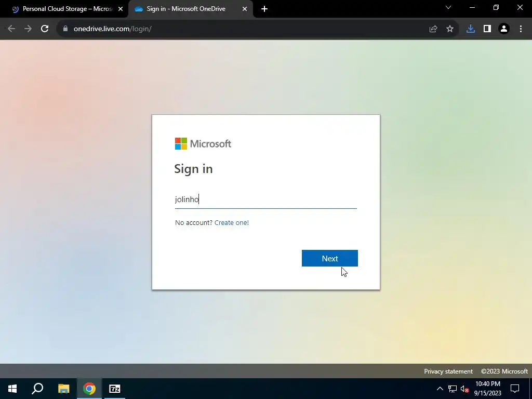The image size is (532, 399).
Task: Click the browser Back arrow
Action: point(11,29)
